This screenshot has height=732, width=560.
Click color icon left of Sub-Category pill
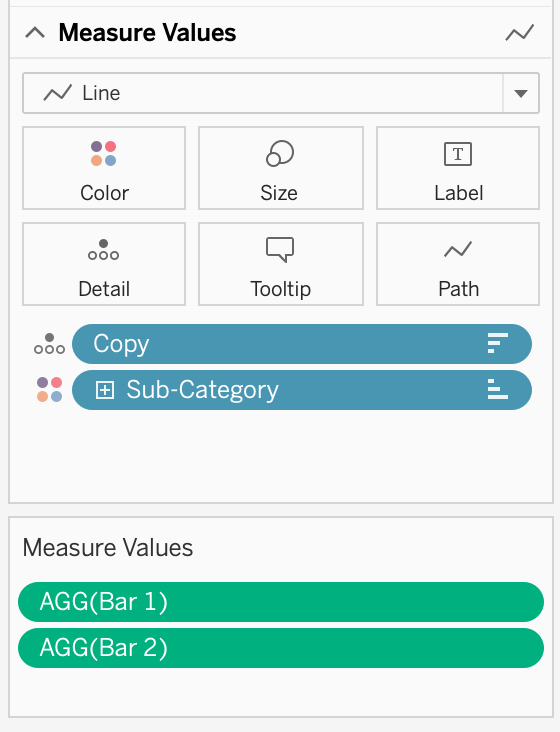coord(49,390)
